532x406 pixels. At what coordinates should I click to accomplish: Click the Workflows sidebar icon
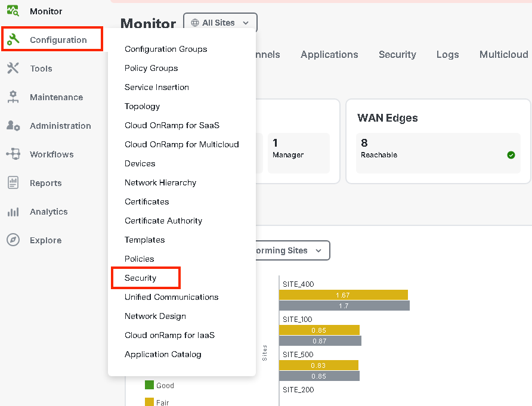point(13,154)
